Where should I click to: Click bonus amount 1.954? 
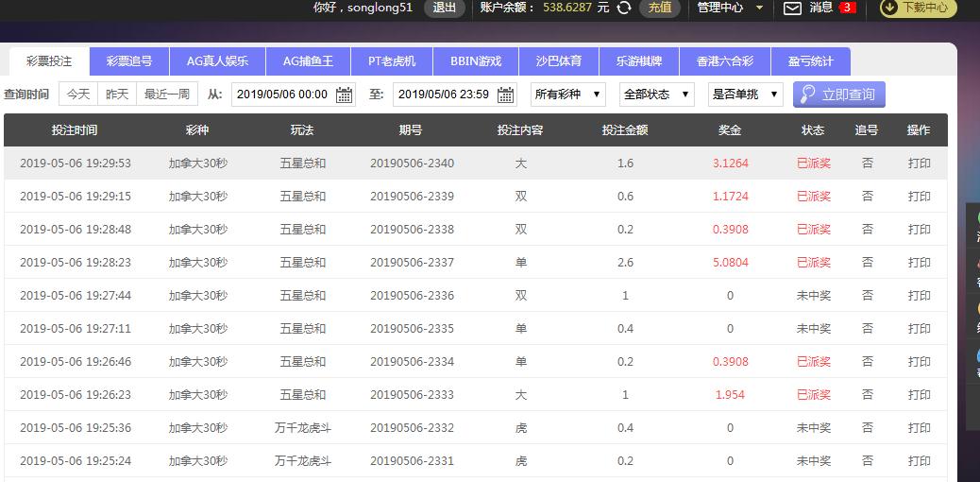[x=730, y=395]
